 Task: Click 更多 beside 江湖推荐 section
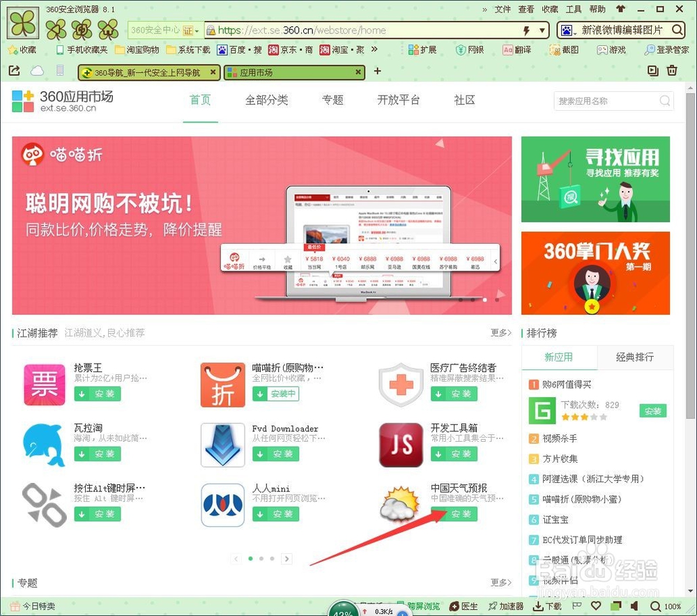pos(501,332)
